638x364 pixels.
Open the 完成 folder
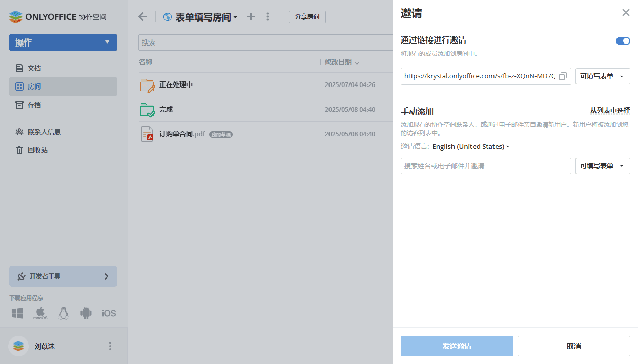pos(166,109)
